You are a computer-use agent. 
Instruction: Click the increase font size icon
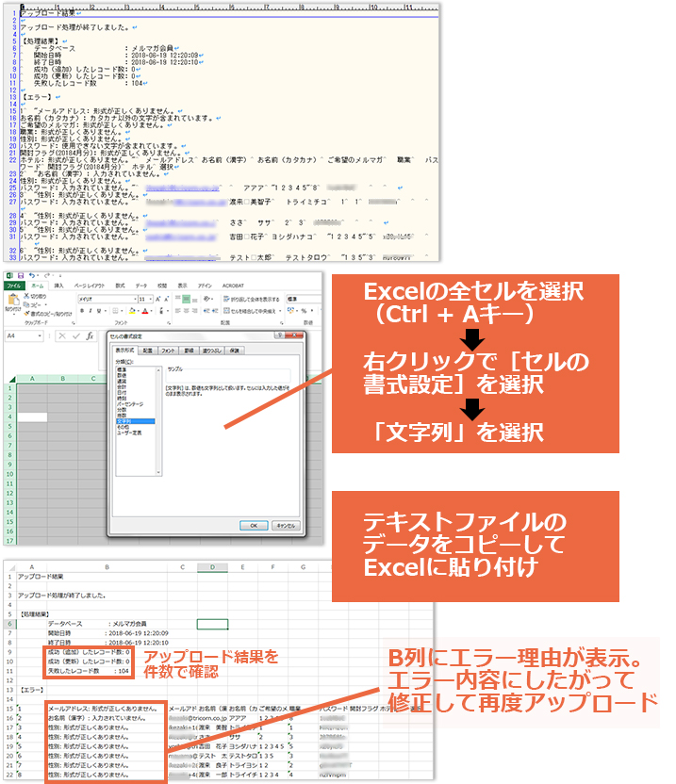pyautogui.click(x=157, y=299)
